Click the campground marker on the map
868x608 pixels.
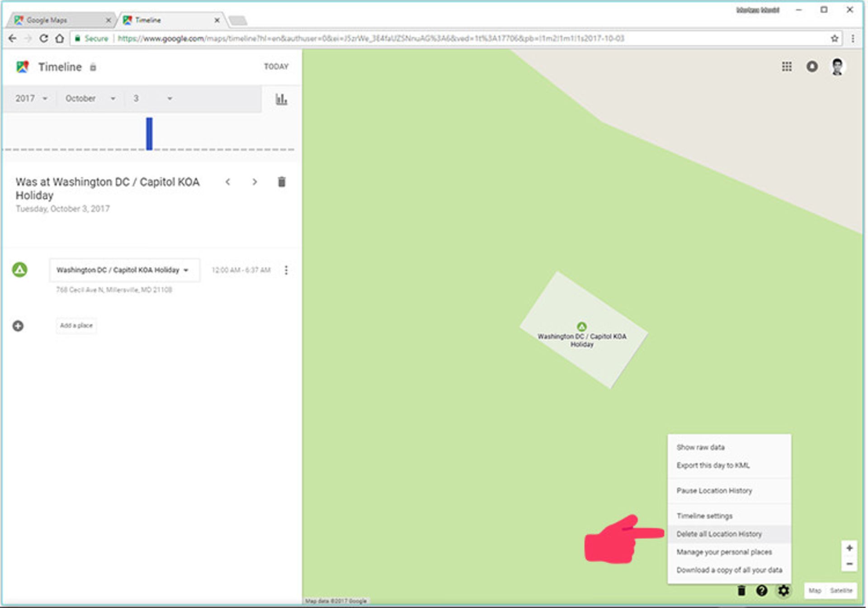(582, 326)
